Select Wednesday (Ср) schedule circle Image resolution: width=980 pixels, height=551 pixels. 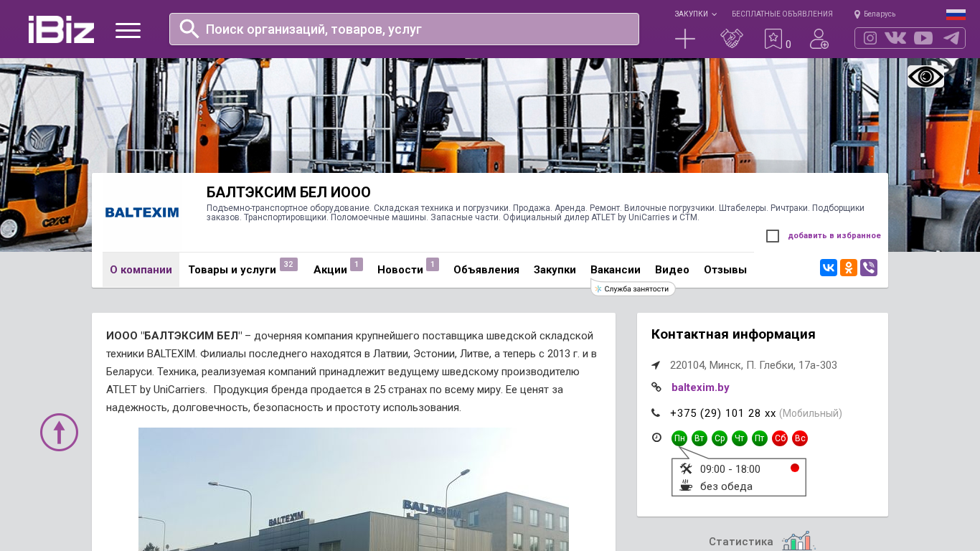(x=720, y=438)
